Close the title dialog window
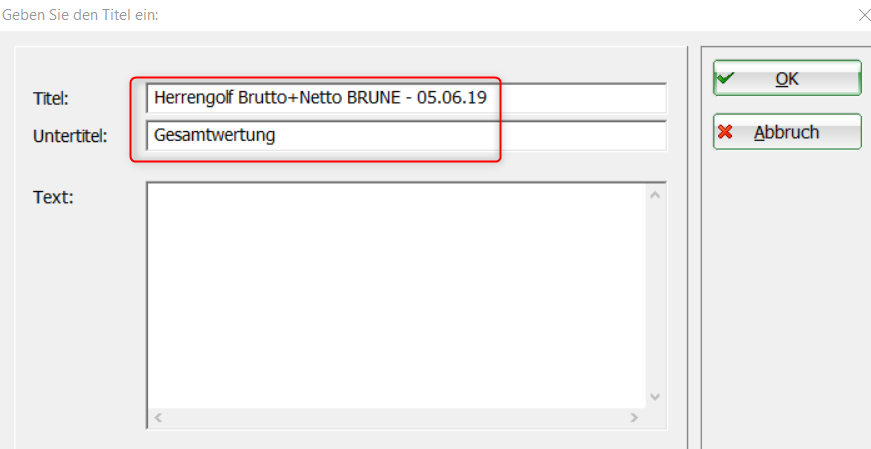This screenshot has height=449, width=871. [864, 15]
